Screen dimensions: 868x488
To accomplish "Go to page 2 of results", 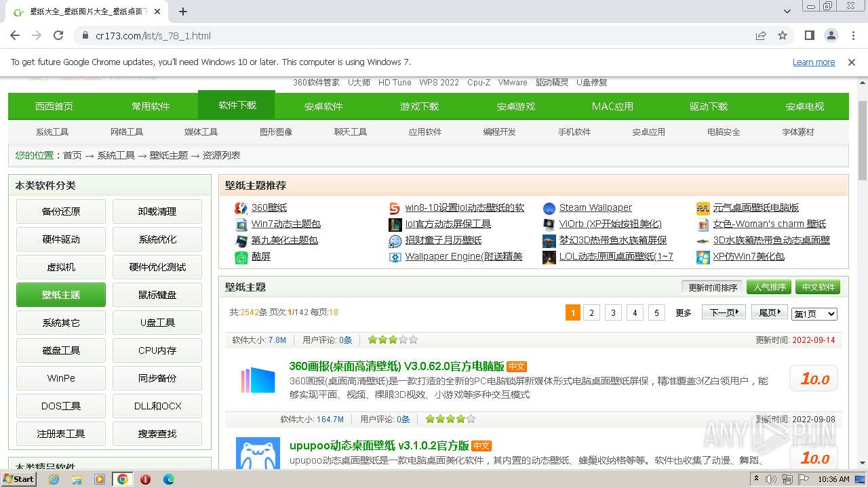I will pos(592,312).
